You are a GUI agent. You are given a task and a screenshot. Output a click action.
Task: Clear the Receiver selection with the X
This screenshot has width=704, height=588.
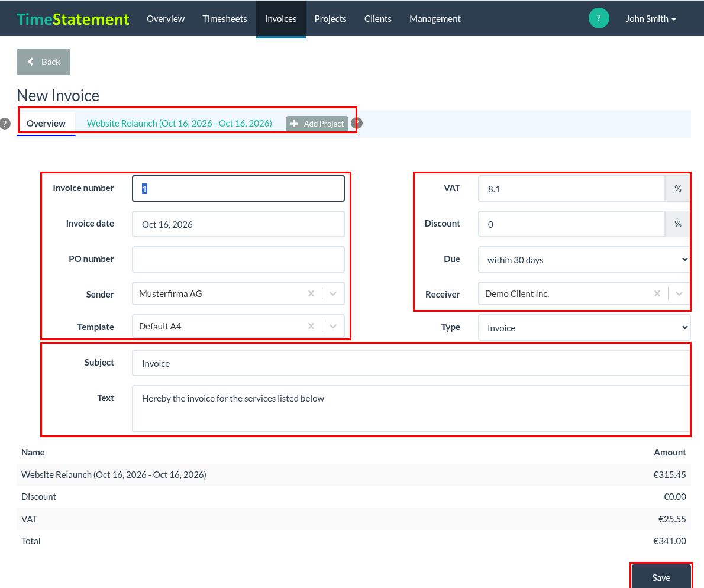pyautogui.click(x=657, y=293)
